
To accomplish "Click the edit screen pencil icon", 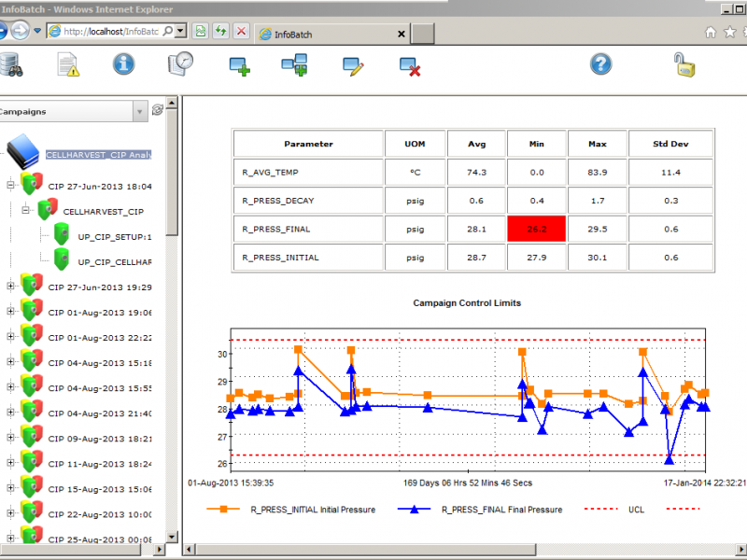I will tap(353, 66).
